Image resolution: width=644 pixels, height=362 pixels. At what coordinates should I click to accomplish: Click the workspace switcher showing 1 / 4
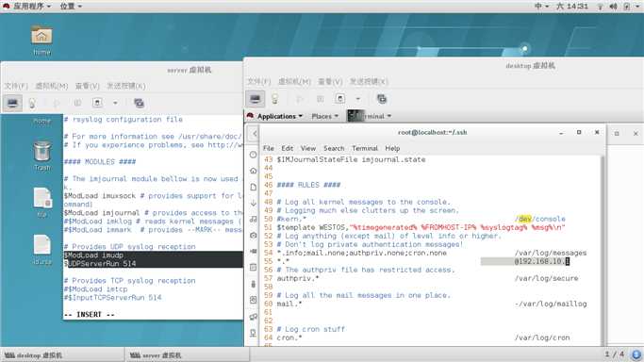[x=615, y=354]
